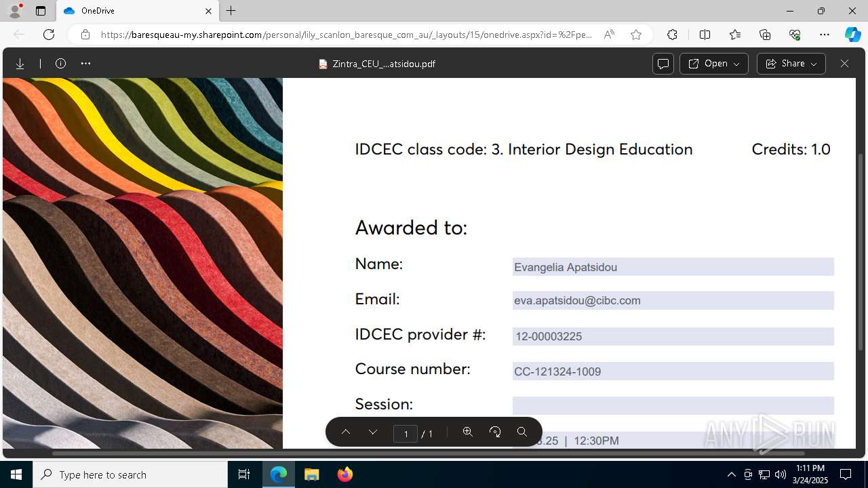Open the notification center
Screen dimensions: 868x488
coord(846,474)
